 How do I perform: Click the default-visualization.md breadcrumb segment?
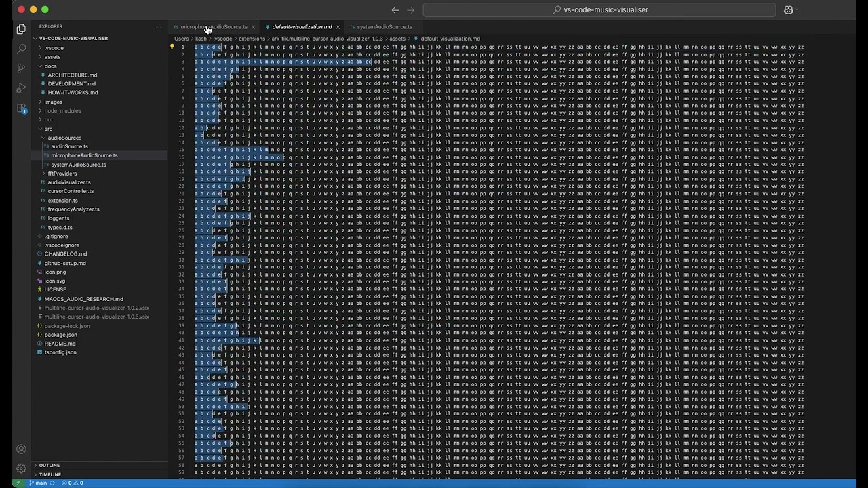450,39
